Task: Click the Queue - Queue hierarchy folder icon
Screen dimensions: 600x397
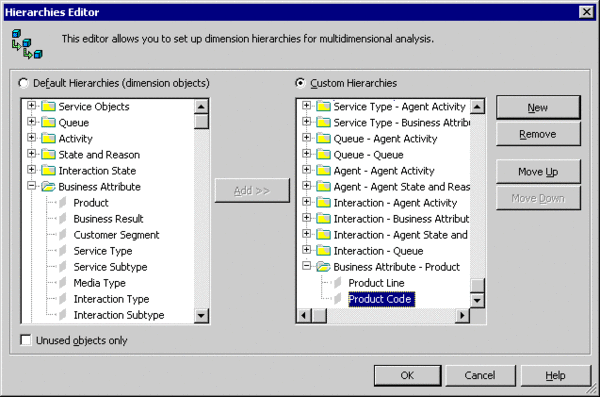Action: click(x=323, y=154)
